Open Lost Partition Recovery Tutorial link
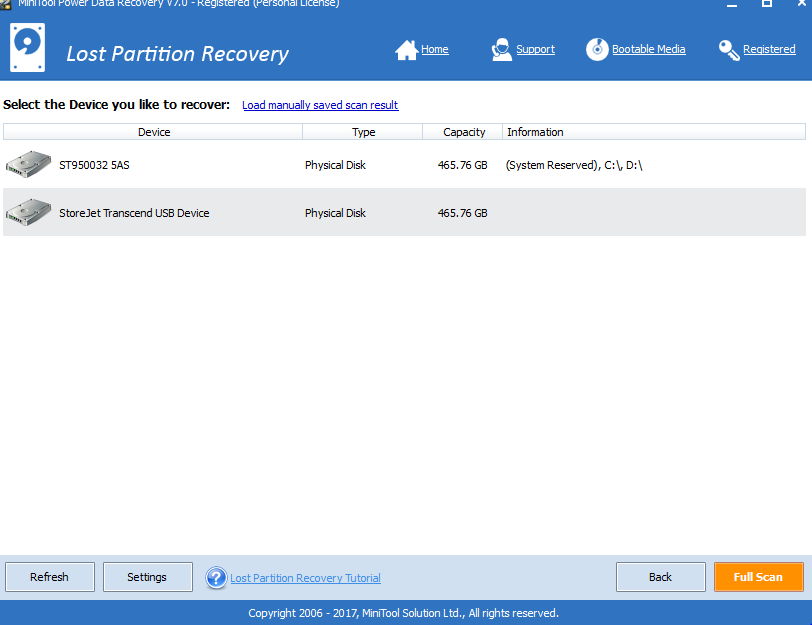The height and width of the screenshot is (625, 812). coord(306,578)
